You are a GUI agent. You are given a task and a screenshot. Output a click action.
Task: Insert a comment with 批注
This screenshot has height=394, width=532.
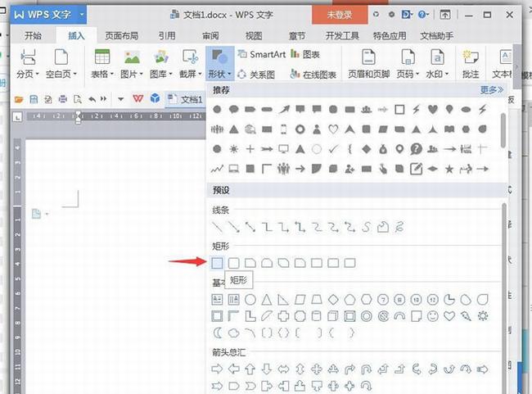click(471, 64)
